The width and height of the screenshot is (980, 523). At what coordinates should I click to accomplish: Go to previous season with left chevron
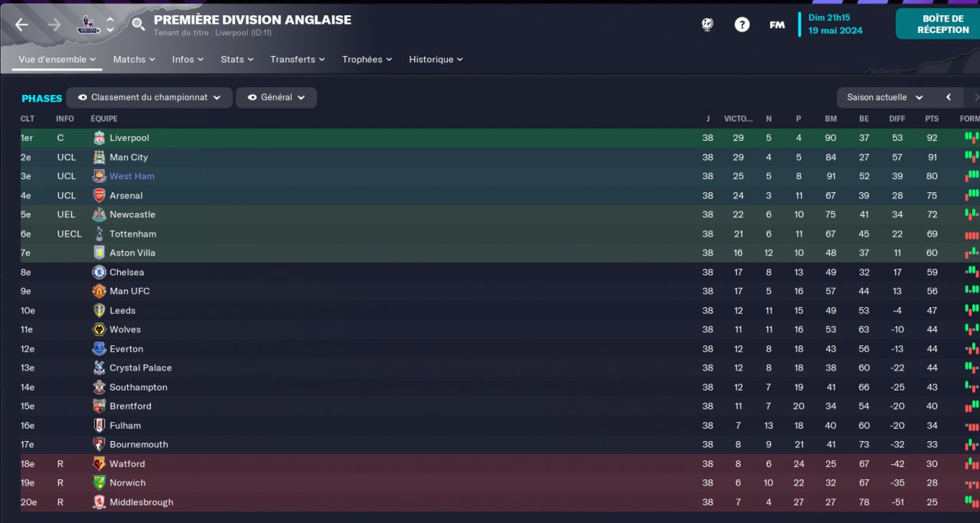click(x=949, y=97)
